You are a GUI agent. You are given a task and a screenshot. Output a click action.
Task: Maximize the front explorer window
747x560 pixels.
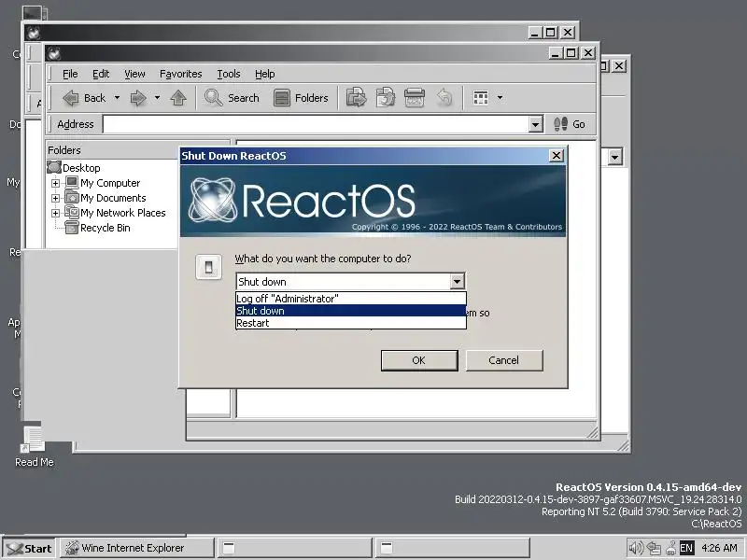coord(571,53)
